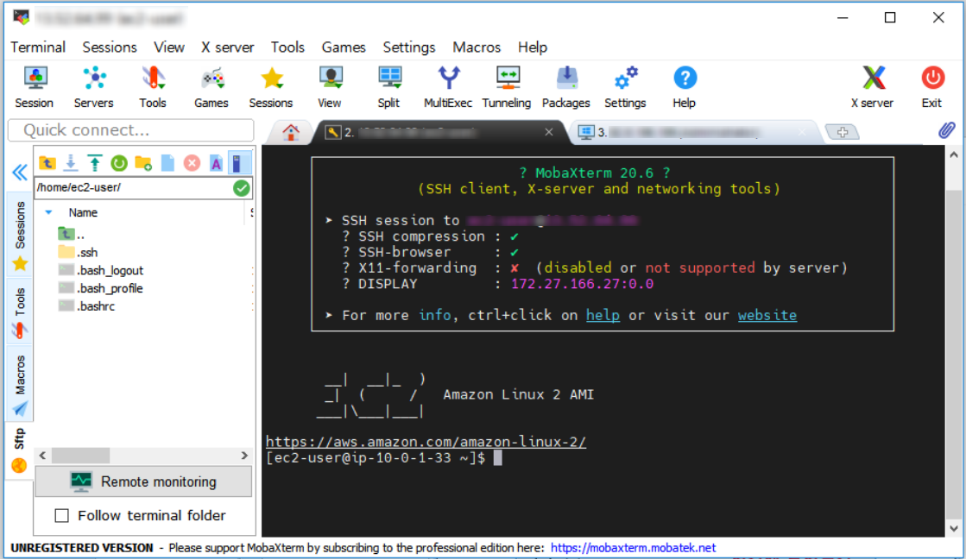Viewport: 966px width, 560px height.
Task: Click the file list right scroll arrow
Action: 244,456
